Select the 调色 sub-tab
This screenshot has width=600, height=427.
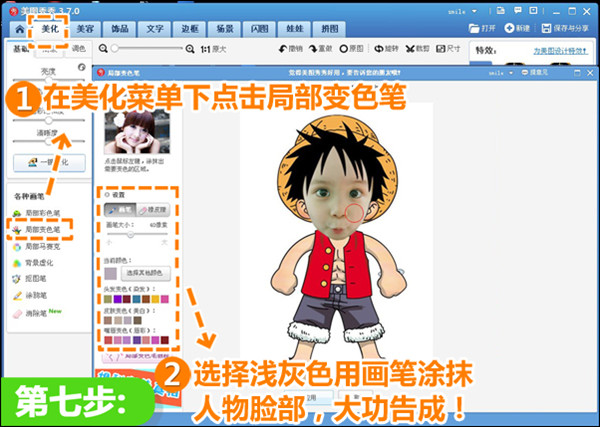[79, 49]
